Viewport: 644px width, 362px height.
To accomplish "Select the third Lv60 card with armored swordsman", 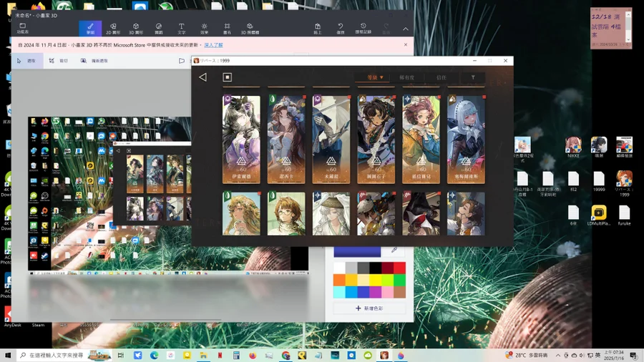I will (x=331, y=140).
